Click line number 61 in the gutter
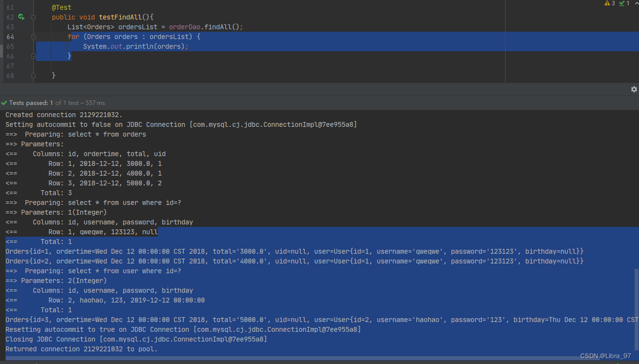Image resolution: width=639 pixels, height=364 pixels. (10, 7)
